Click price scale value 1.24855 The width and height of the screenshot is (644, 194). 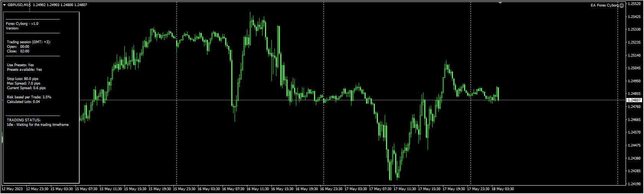635,94
